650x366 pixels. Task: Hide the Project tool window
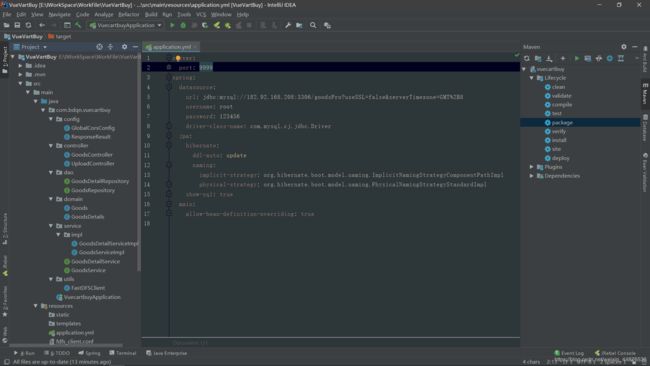[135, 47]
